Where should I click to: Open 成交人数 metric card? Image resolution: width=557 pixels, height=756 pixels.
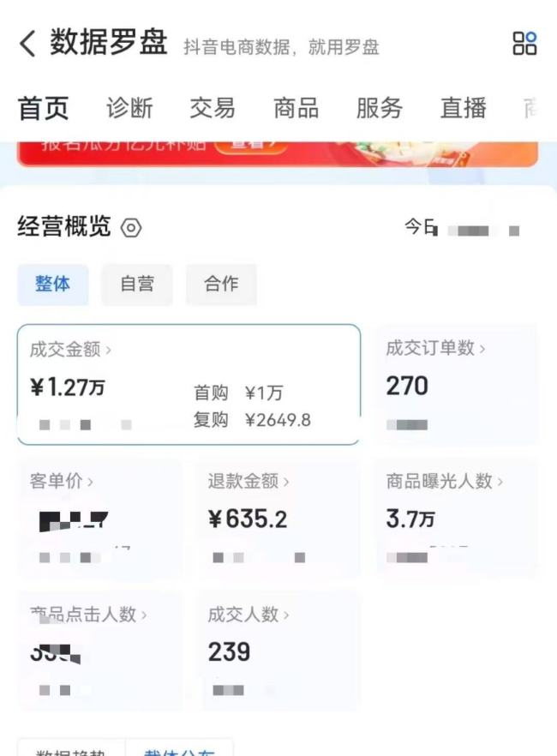285,615
